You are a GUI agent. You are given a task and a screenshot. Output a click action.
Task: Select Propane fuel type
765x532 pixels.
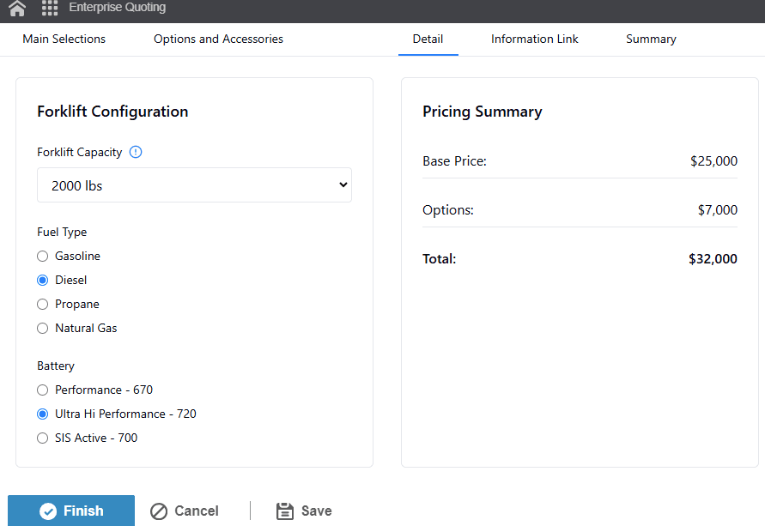point(42,304)
